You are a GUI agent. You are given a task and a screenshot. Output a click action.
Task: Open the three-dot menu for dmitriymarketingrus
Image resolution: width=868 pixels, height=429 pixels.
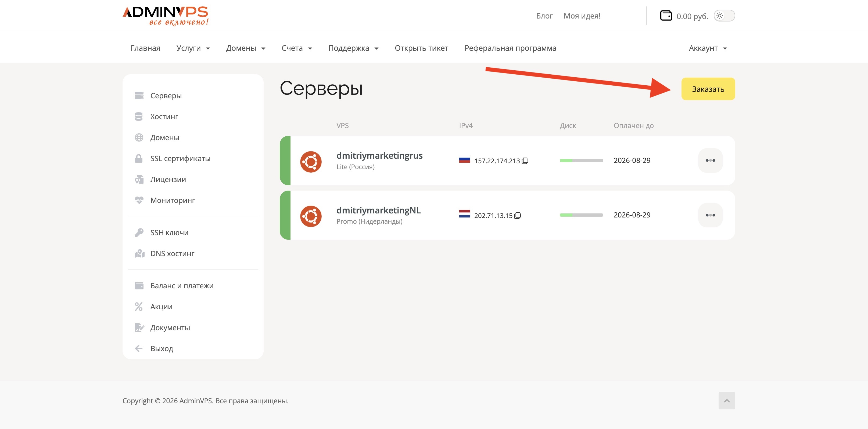(710, 161)
